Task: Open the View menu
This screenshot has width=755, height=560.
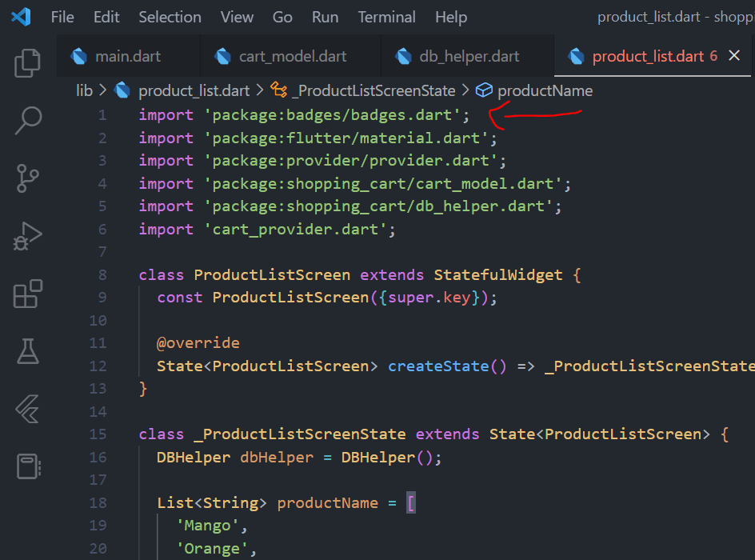Action: pyautogui.click(x=237, y=18)
